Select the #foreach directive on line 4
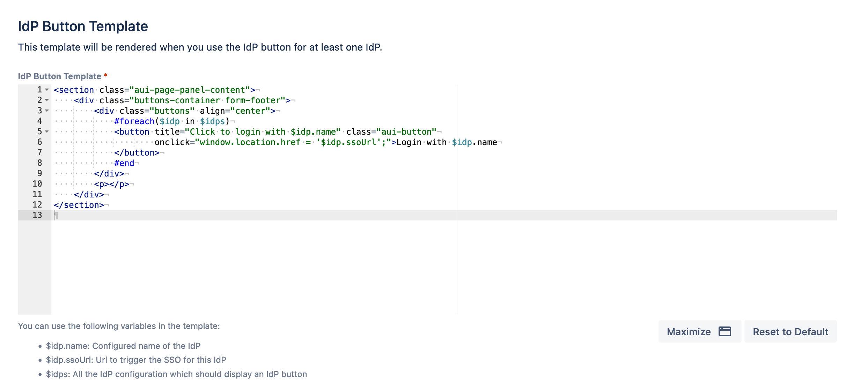868x383 pixels. click(x=135, y=121)
